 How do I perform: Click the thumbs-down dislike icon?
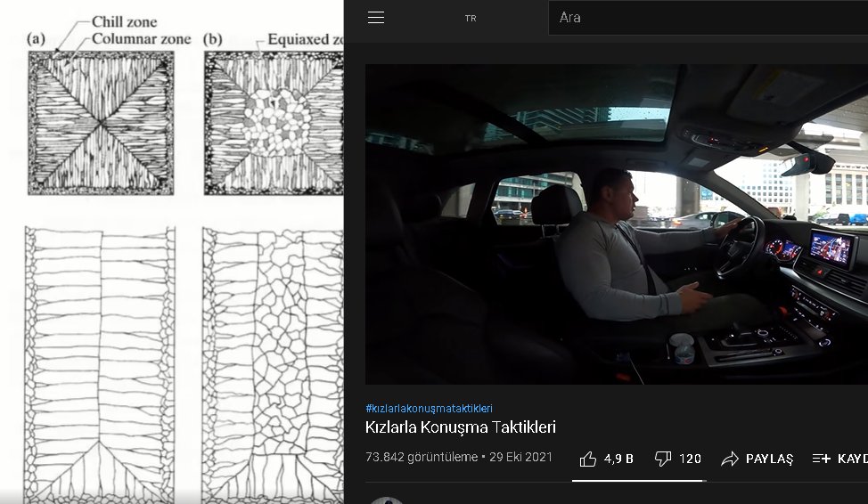[x=663, y=459]
